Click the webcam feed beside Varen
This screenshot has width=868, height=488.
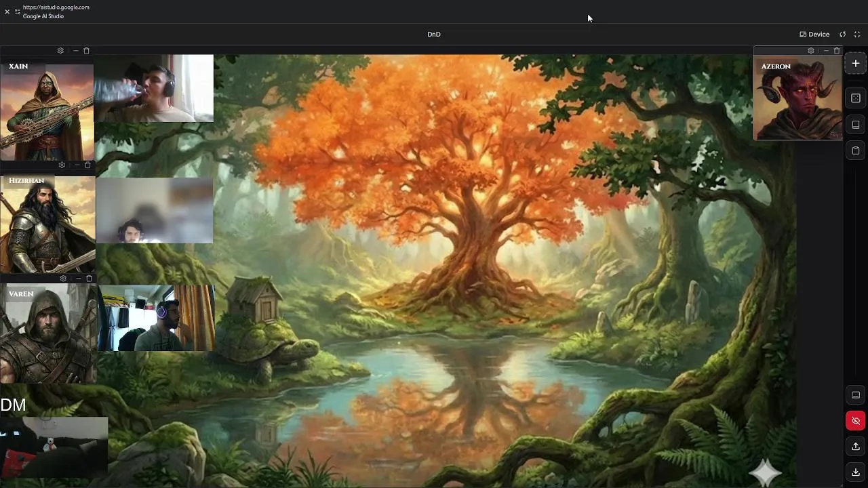[156, 318]
